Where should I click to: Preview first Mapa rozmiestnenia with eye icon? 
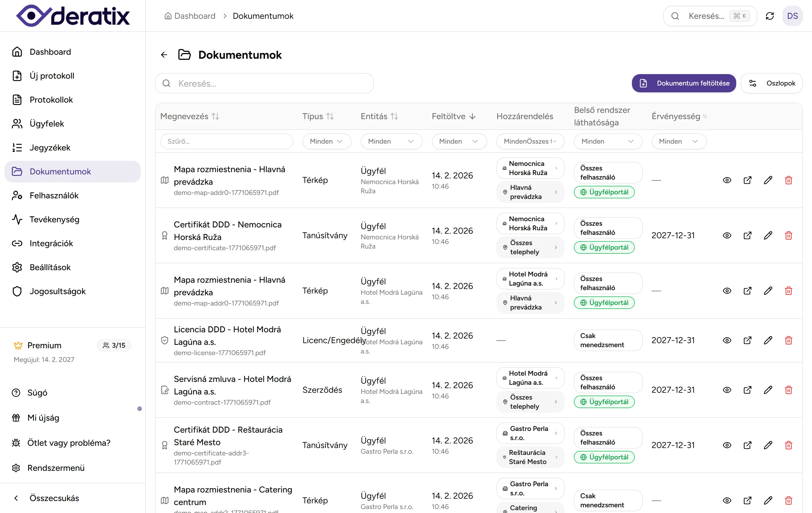(x=727, y=180)
